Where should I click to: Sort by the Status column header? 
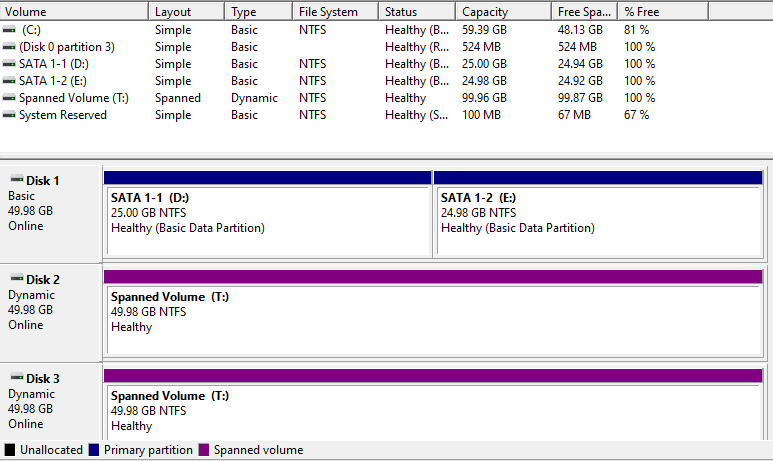pyautogui.click(x=417, y=11)
